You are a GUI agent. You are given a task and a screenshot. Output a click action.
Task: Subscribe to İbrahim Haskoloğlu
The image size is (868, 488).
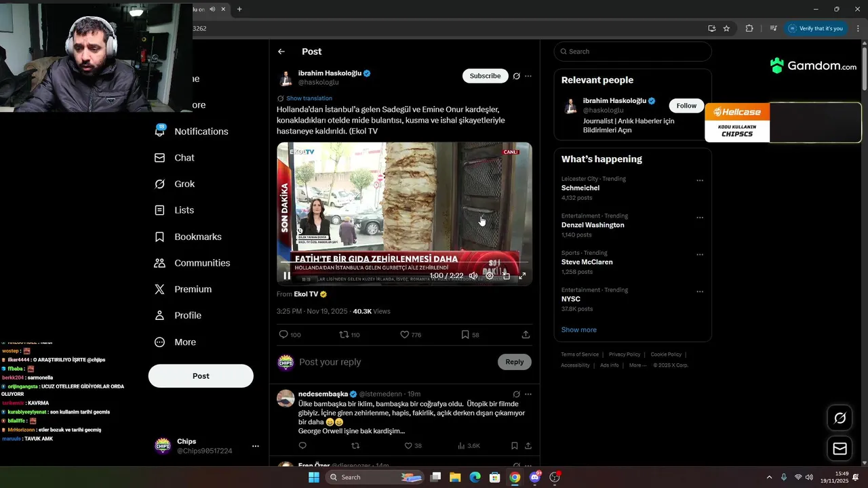[x=486, y=76]
